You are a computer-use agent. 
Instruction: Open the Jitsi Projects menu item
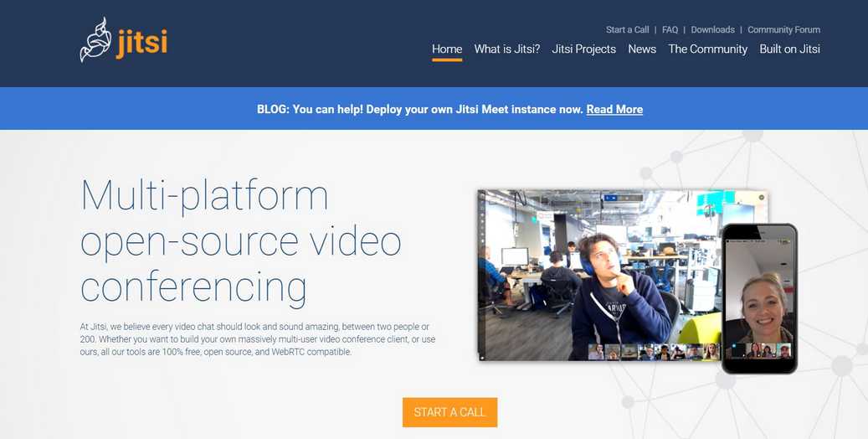[583, 49]
